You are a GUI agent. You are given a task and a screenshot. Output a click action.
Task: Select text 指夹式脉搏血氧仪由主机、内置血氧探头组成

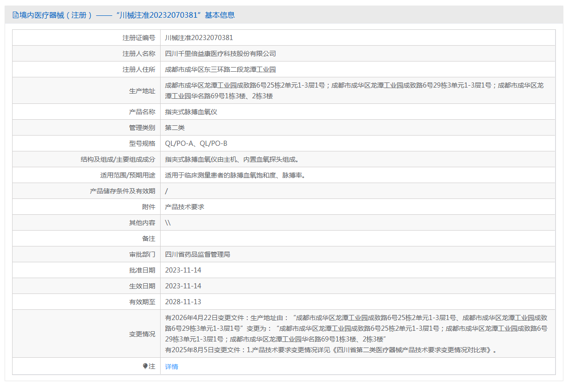[x=232, y=159]
